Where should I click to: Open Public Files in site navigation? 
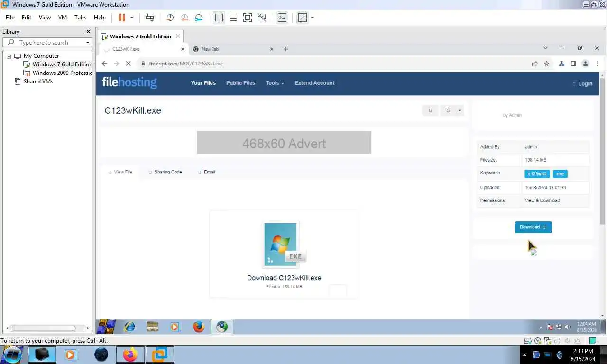[x=240, y=83]
